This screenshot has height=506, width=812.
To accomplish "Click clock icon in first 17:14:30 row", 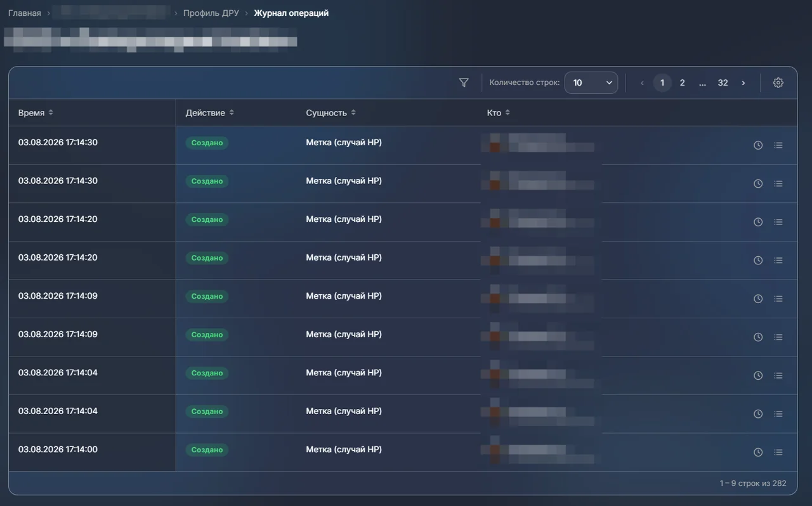I will pos(758,145).
